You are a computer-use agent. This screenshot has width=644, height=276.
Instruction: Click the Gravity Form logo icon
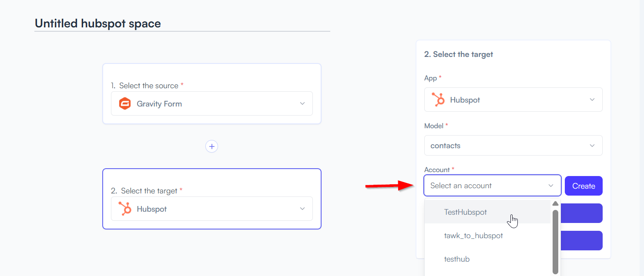125,104
